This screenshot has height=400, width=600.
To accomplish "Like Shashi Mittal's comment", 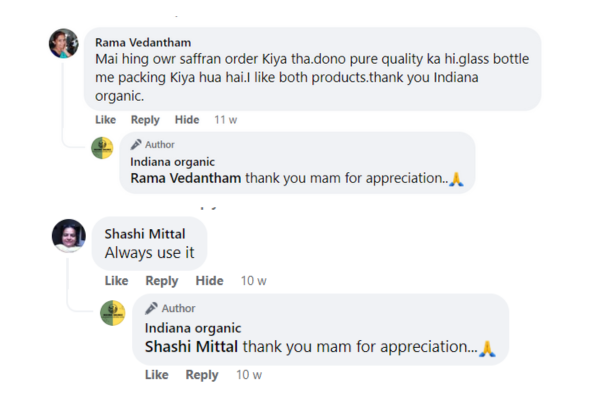I will [x=116, y=281].
